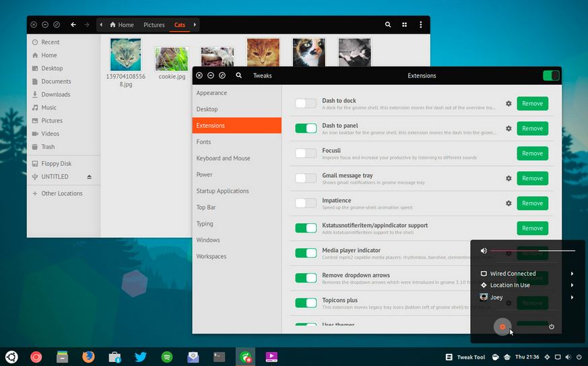Toggle the Topicons plus switch
The image size is (588, 366).
(x=306, y=303)
